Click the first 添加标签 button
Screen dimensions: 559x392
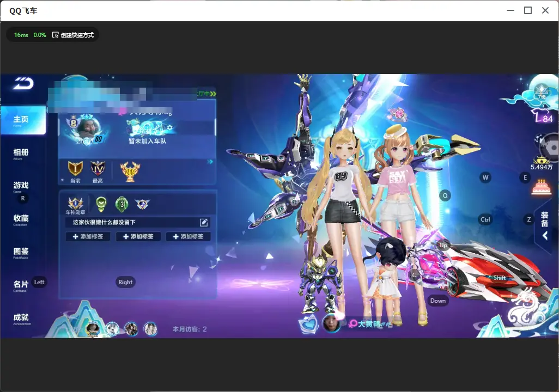pos(88,237)
